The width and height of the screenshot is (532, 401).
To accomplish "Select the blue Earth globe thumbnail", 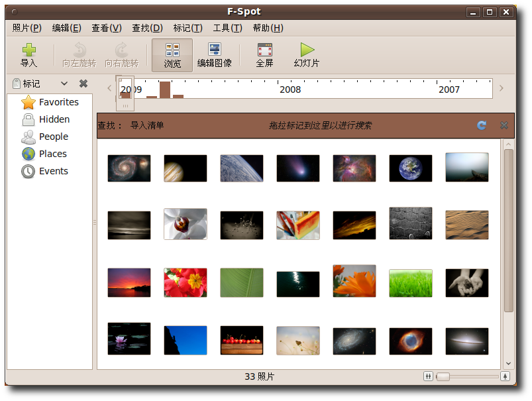I will [411, 168].
